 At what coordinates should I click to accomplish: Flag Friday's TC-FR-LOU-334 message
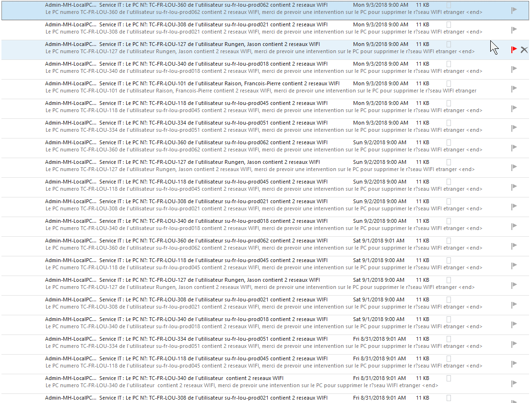pos(514,344)
